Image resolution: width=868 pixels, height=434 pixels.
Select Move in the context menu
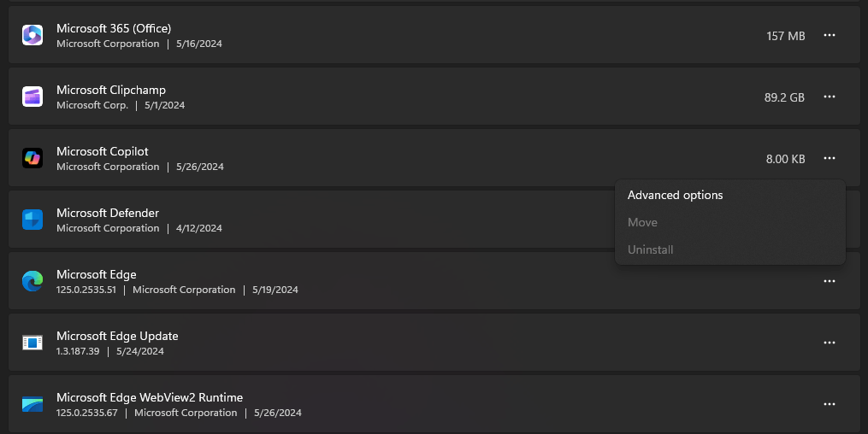[642, 222]
